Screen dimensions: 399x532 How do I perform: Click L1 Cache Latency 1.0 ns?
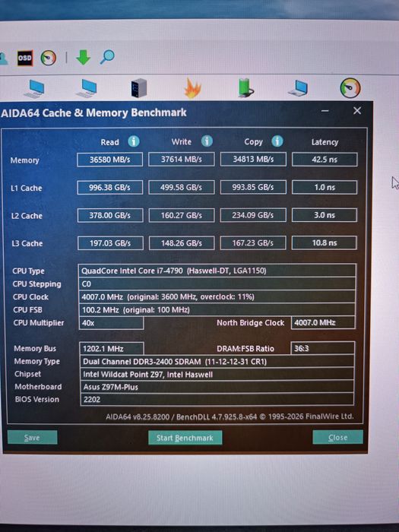[x=325, y=187]
